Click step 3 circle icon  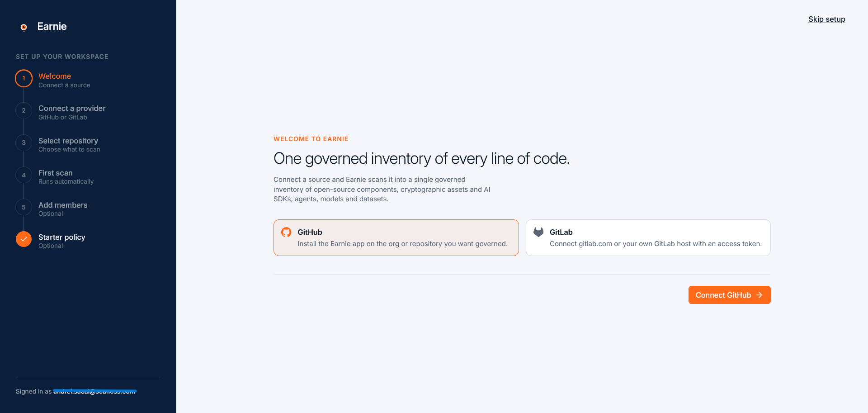pos(24,142)
